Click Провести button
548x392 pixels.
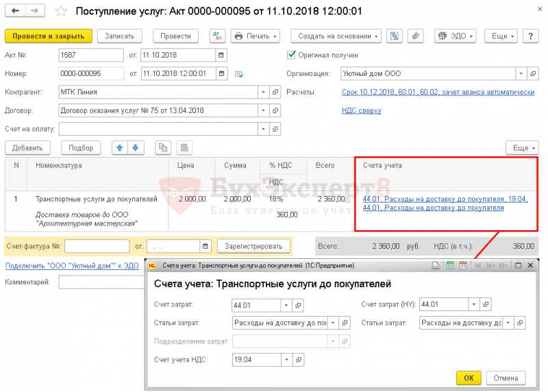pyautogui.click(x=176, y=36)
